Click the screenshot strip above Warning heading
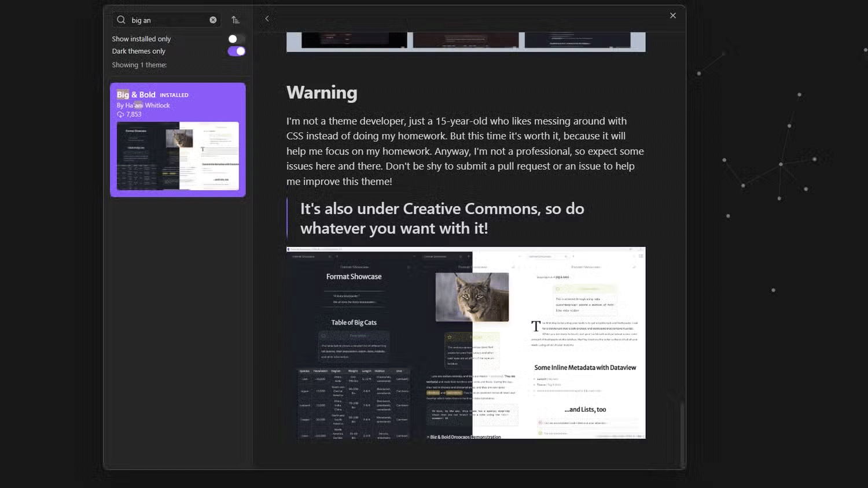This screenshot has height=488, width=868. coord(466,42)
